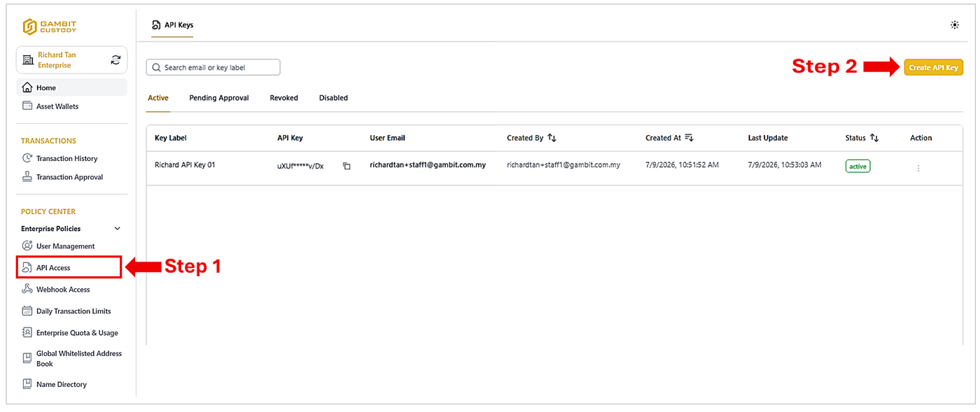Open Global Whitelisted Address Book
This screenshot has height=412, width=980.
click(79, 358)
